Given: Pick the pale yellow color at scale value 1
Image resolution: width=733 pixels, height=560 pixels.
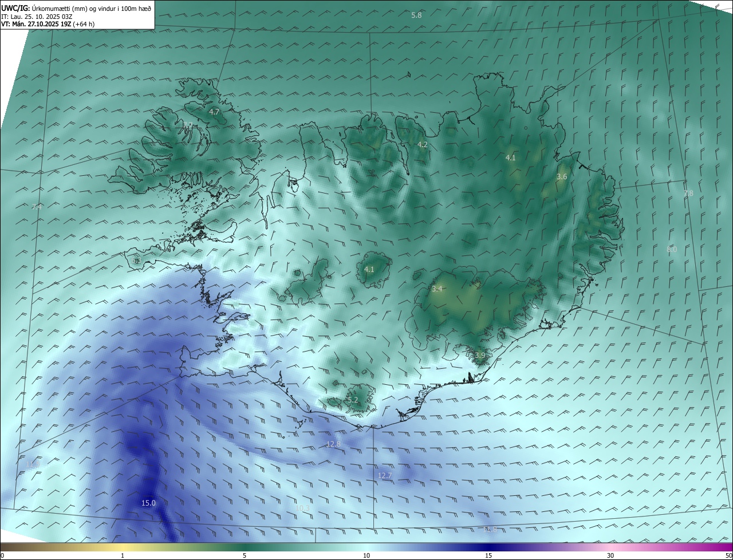Looking at the screenshot, I should point(123,547).
